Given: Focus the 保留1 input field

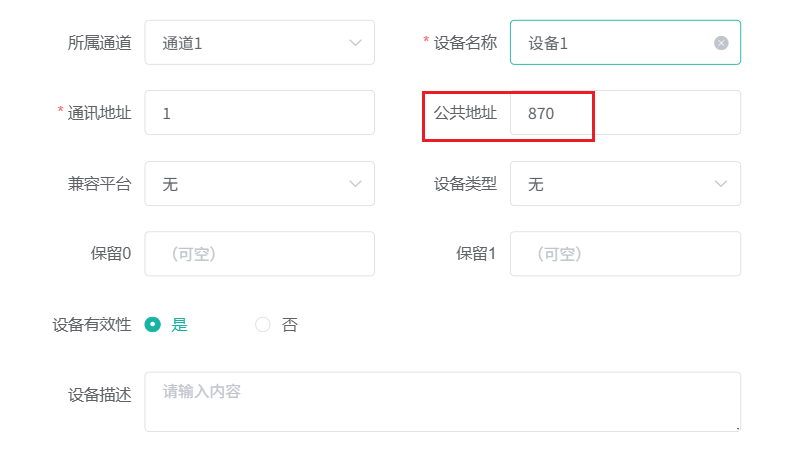Looking at the screenshot, I should point(625,254).
